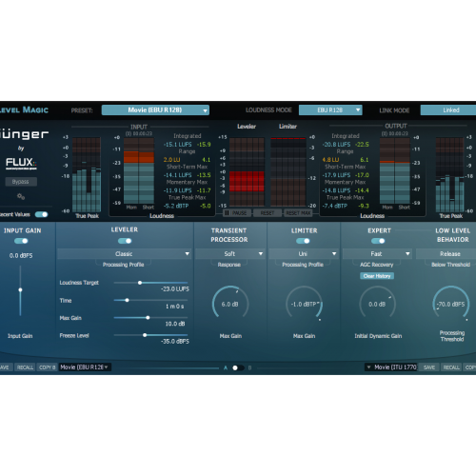Click the Transient Processor 6.0 dB knob
The height and width of the screenshot is (476, 476).
click(230, 303)
